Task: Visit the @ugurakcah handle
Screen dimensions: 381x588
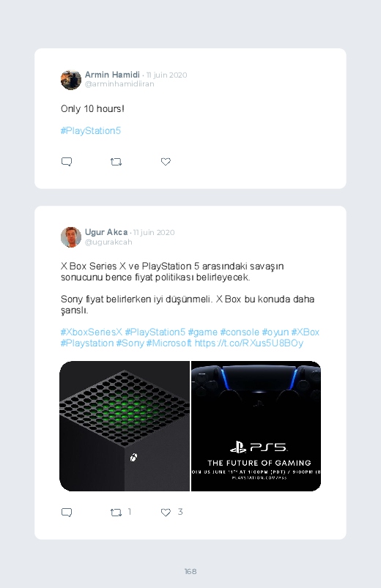Action: [108, 242]
